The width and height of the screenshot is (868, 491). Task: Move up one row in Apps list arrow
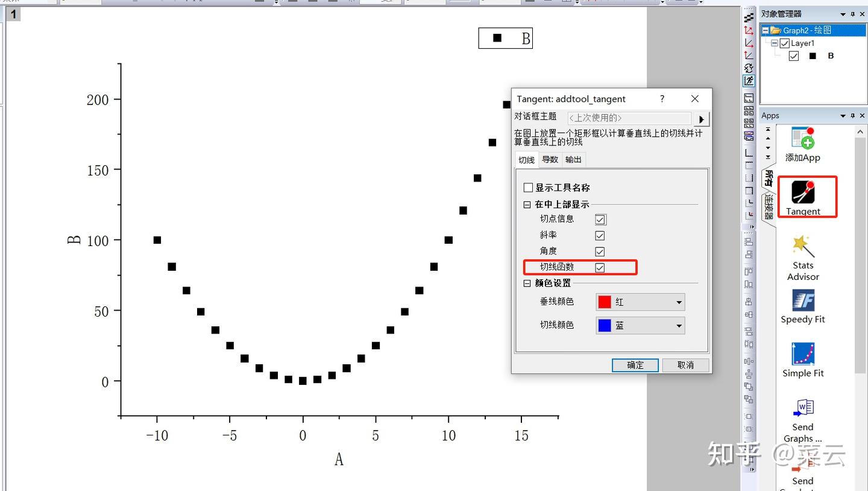pos(768,138)
